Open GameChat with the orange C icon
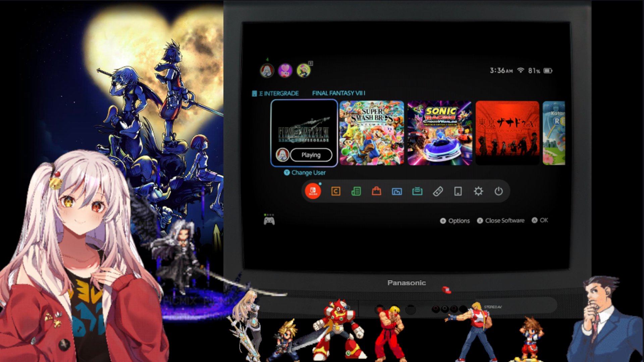Viewport: 644px width, 362px height. click(336, 191)
